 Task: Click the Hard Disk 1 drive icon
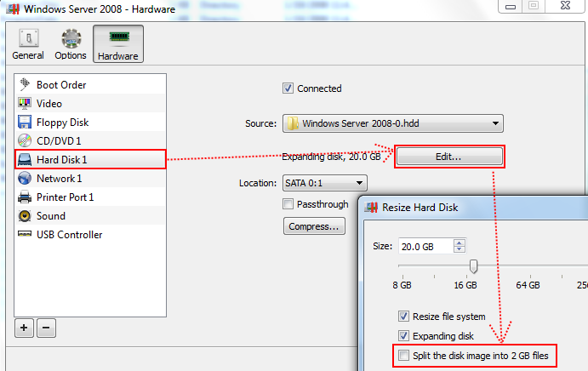pyautogui.click(x=25, y=159)
